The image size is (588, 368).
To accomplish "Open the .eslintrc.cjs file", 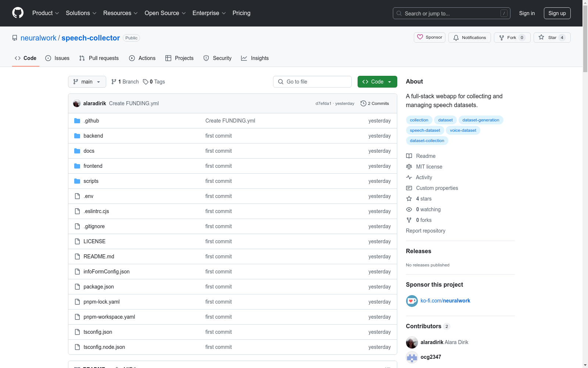I will click(x=96, y=211).
